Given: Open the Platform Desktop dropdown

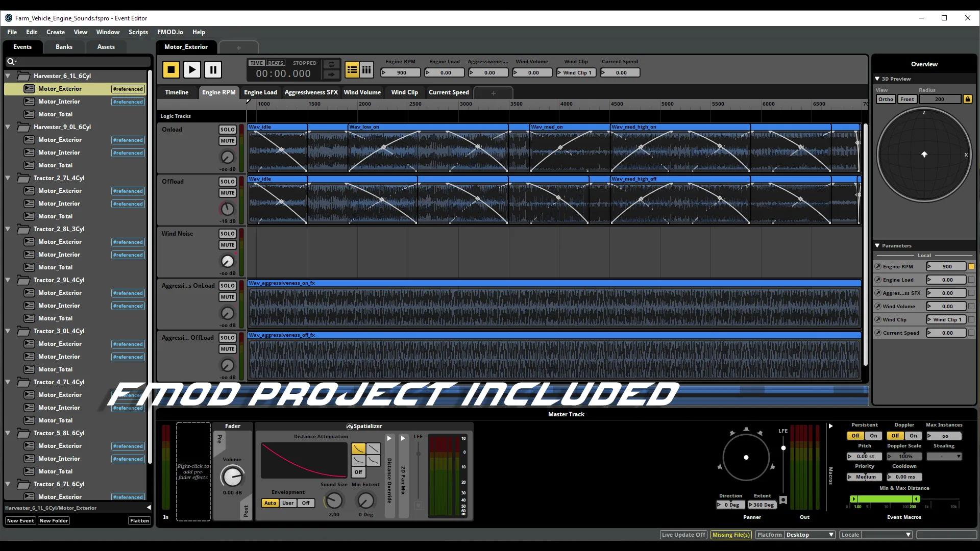Looking at the screenshot, I should [x=810, y=535].
